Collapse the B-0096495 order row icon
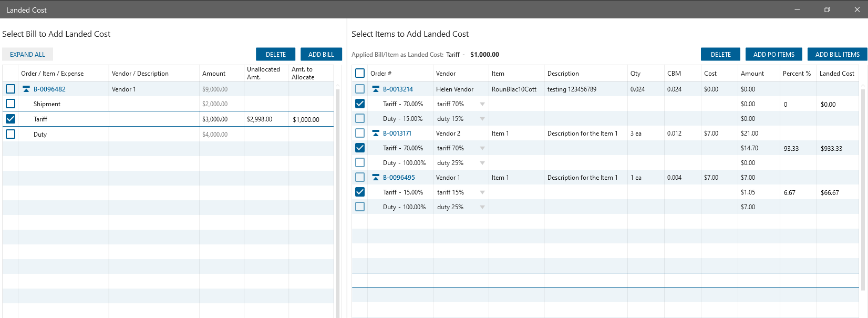868x318 pixels. click(376, 178)
